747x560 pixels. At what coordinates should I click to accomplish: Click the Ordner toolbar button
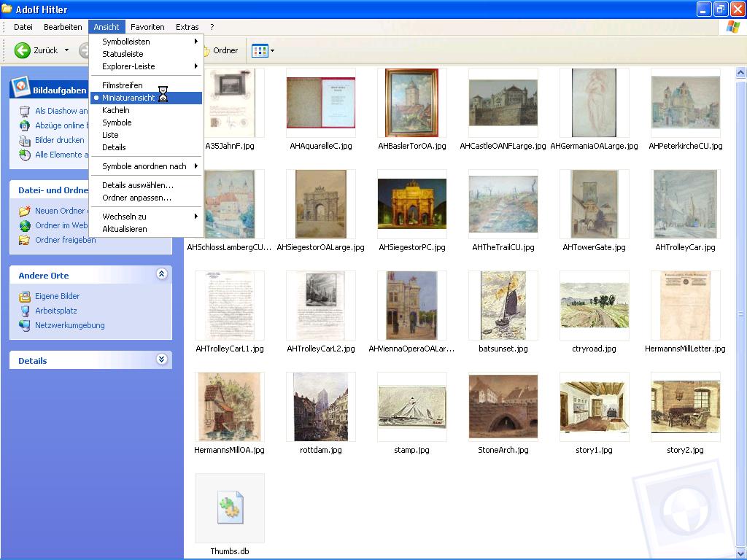(220, 50)
